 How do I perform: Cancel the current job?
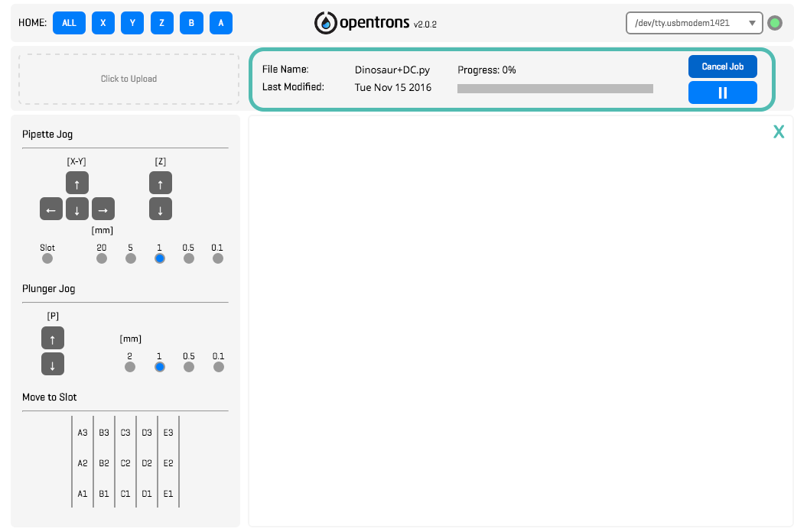722,66
